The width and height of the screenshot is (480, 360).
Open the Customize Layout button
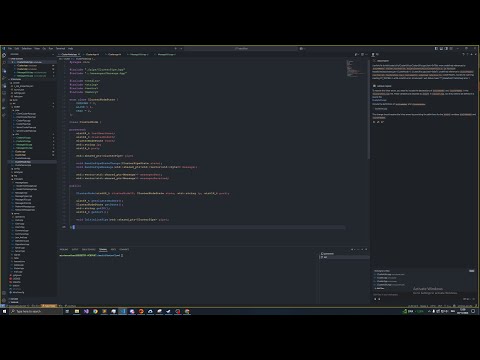point(451,49)
